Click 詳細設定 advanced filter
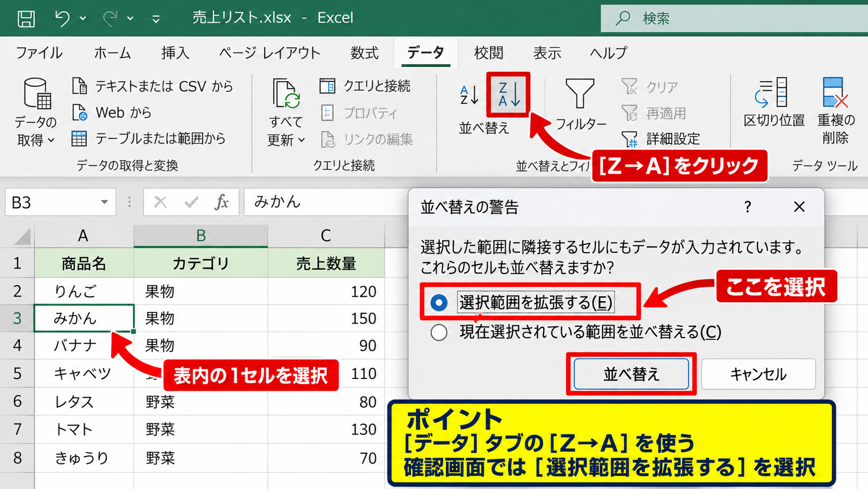868x489 pixels. click(x=661, y=139)
